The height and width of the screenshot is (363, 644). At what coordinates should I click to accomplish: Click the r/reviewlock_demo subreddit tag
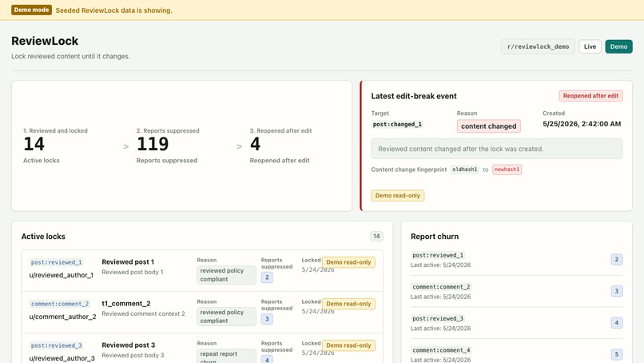[538, 46]
